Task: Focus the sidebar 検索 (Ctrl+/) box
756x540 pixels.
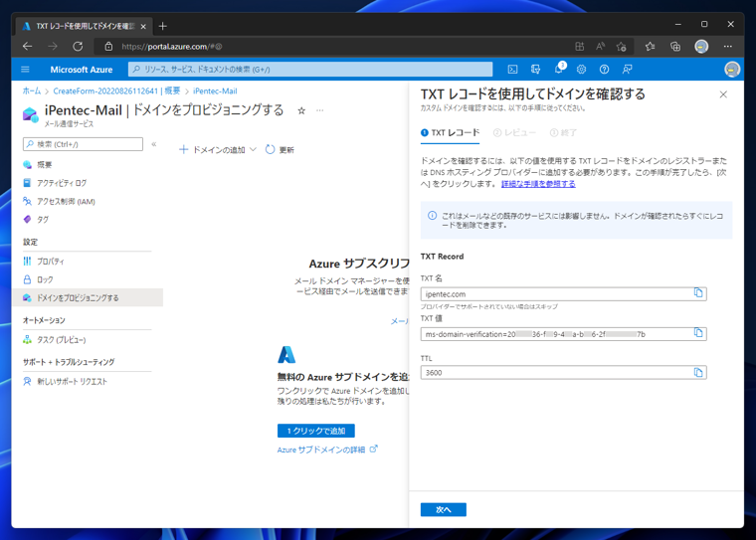Action: (x=83, y=144)
